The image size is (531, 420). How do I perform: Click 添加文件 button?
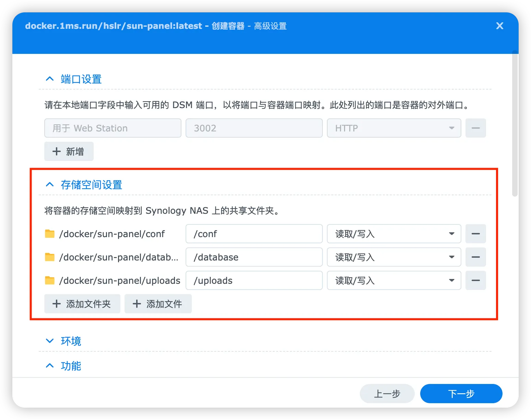tap(158, 304)
